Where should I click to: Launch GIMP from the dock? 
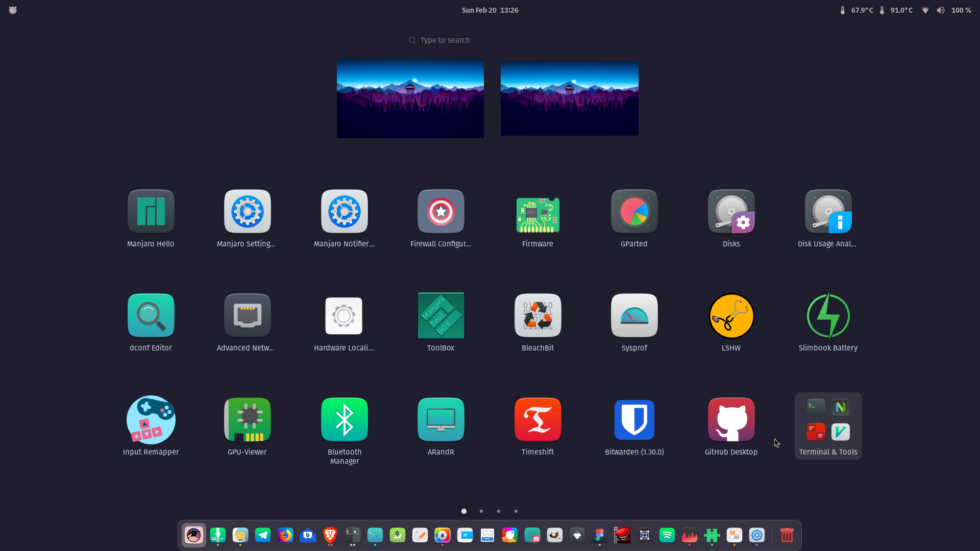click(x=555, y=535)
